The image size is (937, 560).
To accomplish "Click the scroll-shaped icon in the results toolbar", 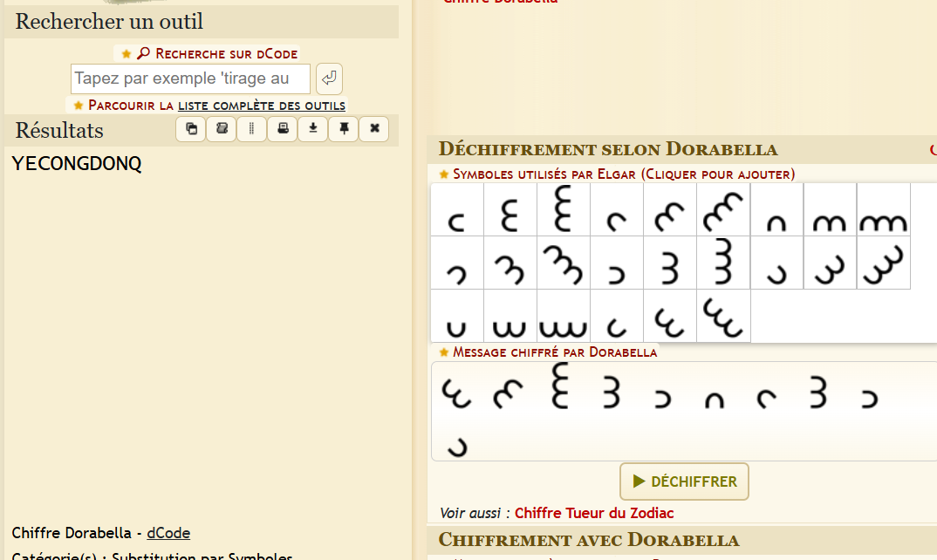I will [x=222, y=129].
